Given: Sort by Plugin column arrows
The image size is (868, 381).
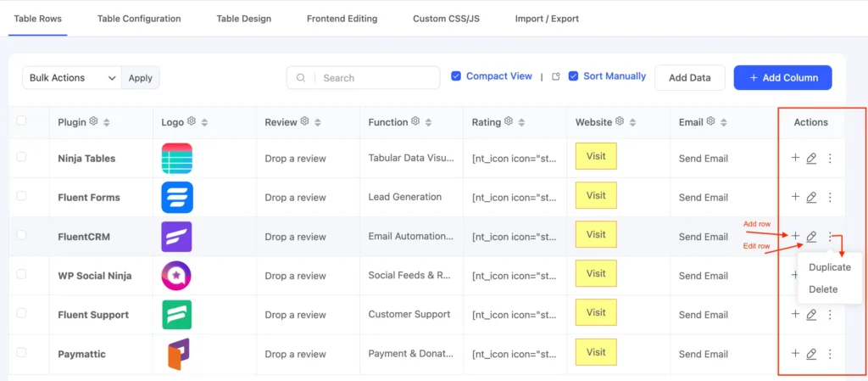Looking at the screenshot, I should (x=107, y=122).
